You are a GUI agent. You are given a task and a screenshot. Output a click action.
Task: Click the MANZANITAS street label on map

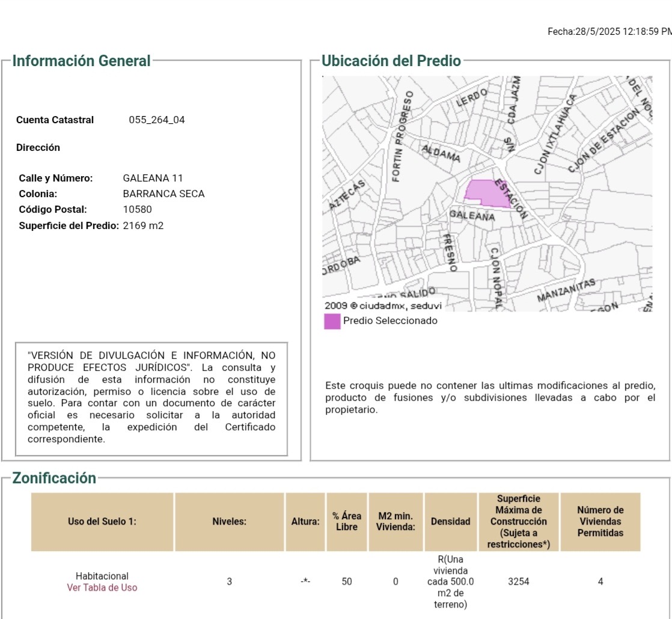point(566,290)
